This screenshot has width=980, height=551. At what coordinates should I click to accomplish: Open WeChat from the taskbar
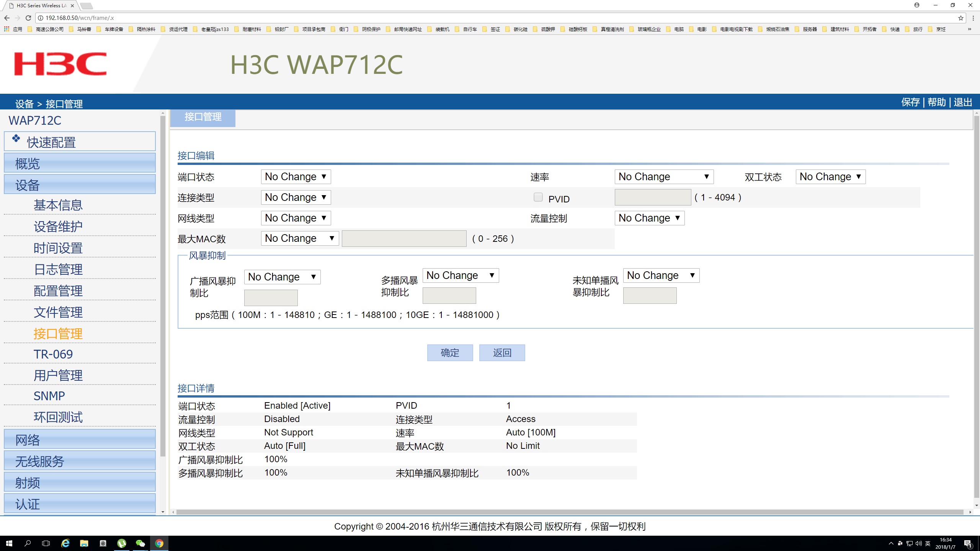[x=140, y=543]
